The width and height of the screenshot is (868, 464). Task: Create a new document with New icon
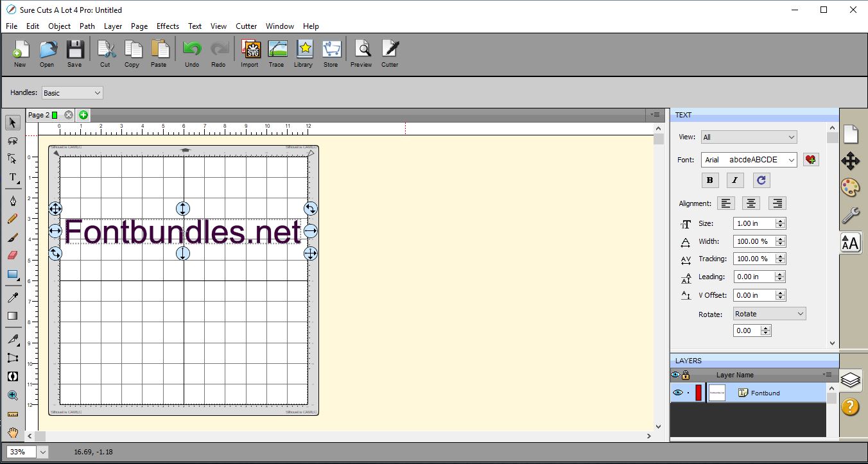[x=20, y=54]
